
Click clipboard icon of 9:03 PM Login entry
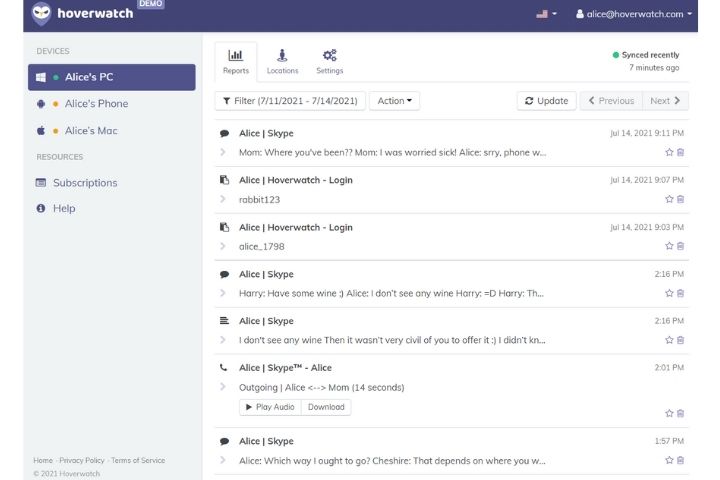tap(225, 227)
